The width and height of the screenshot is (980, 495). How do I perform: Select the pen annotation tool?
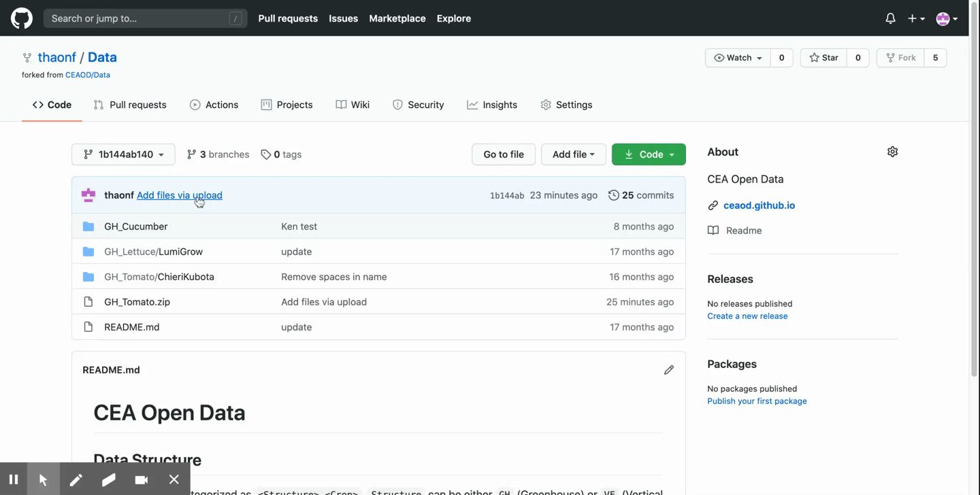(x=76, y=479)
